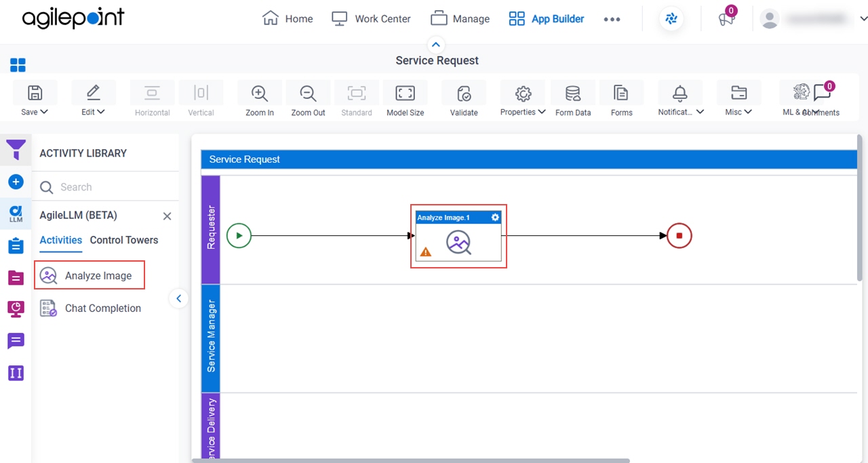Switch to the Control Towers tab
The height and width of the screenshot is (463, 868).
pos(124,240)
